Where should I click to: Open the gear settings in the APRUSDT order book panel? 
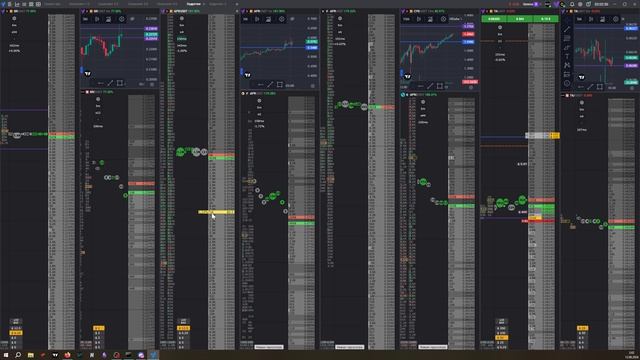tap(182, 19)
